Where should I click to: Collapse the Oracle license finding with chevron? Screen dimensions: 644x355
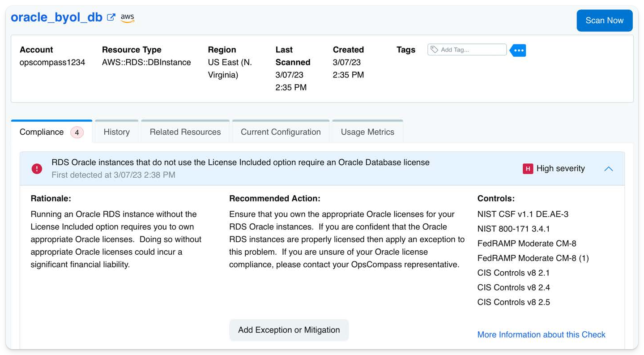point(608,169)
